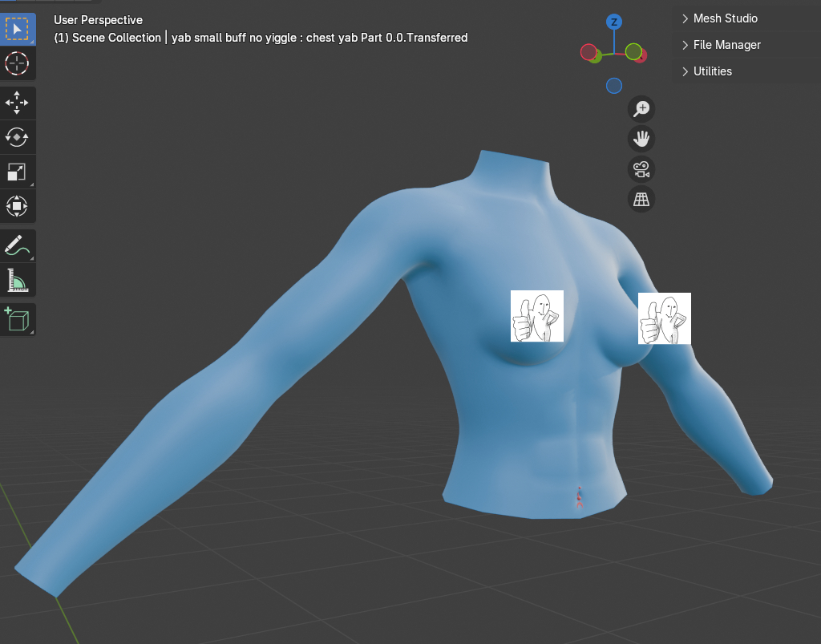Viewport: 821px width, 644px height.
Task: Activate the Measure ruler tool
Action: (17, 280)
